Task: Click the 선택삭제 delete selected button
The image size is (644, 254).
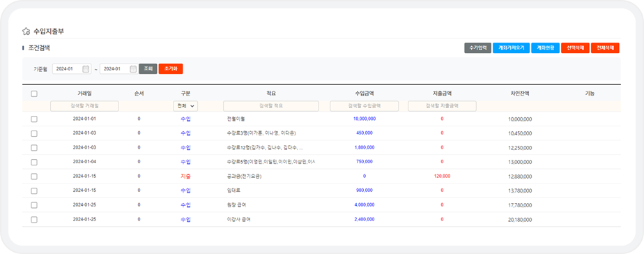Action: tap(576, 48)
